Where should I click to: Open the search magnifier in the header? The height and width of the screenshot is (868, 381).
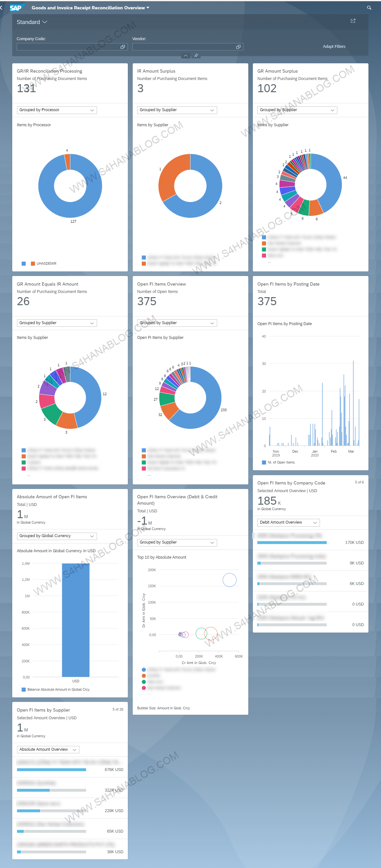pyautogui.click(x=369, y=8)
